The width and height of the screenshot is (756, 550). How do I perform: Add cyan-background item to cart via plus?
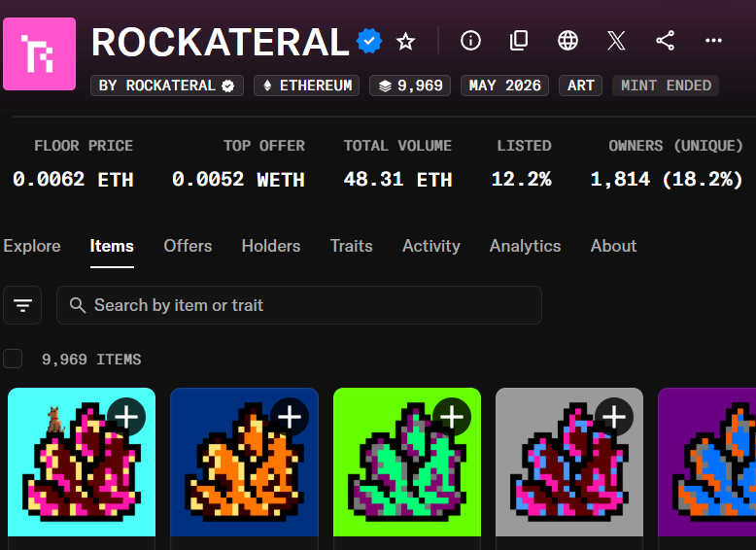pos(126,417)
